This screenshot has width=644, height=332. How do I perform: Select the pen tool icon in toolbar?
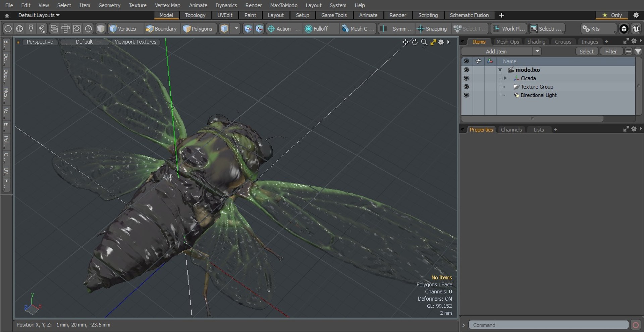(31, 29)
